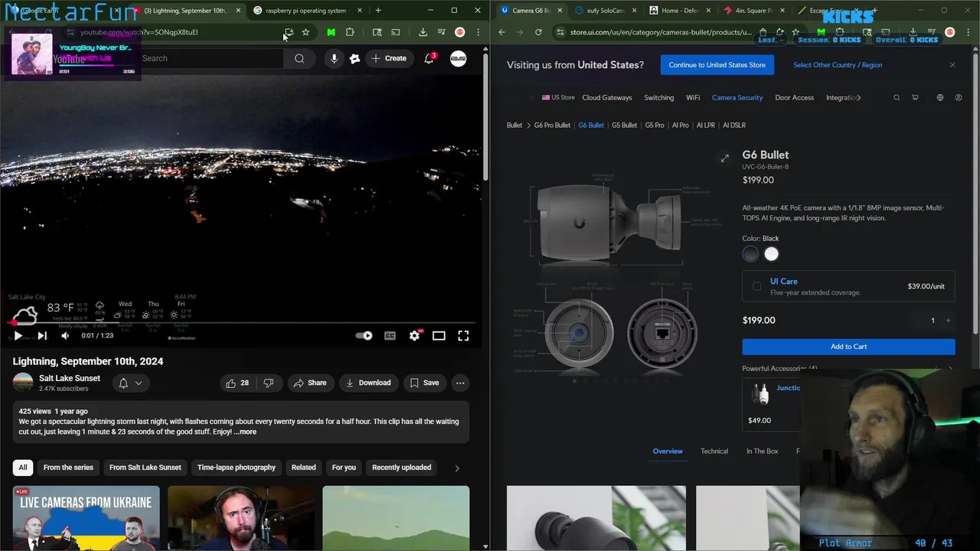
Task: Select G6 Pro Bullet in breadcrumb
Action: (552, 126)
